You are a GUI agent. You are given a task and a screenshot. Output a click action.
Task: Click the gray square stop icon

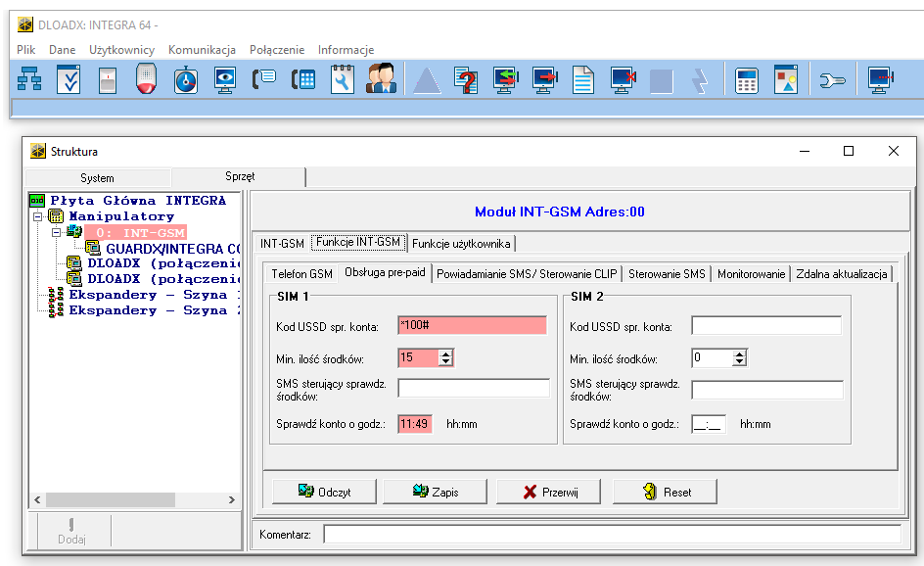(x=661, y=81)
